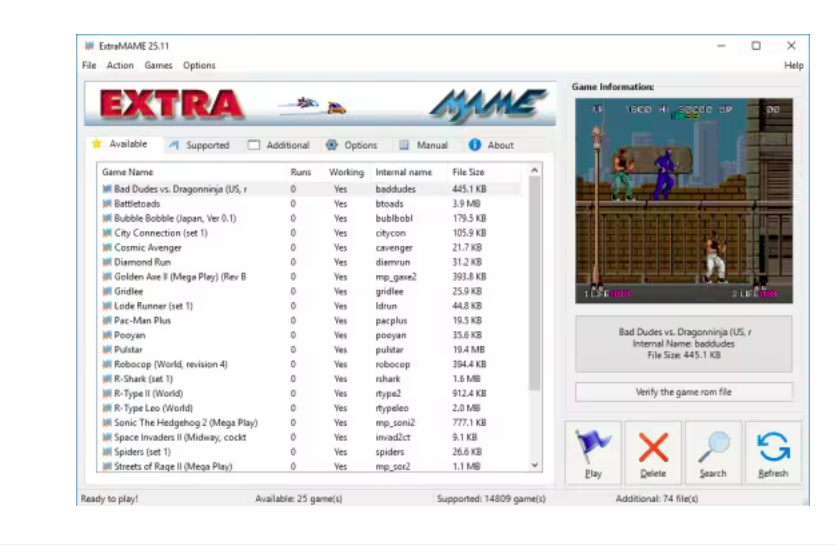Click the Lode Runner row ROM icon
The image size is (836, 550).
click(107, 306)
